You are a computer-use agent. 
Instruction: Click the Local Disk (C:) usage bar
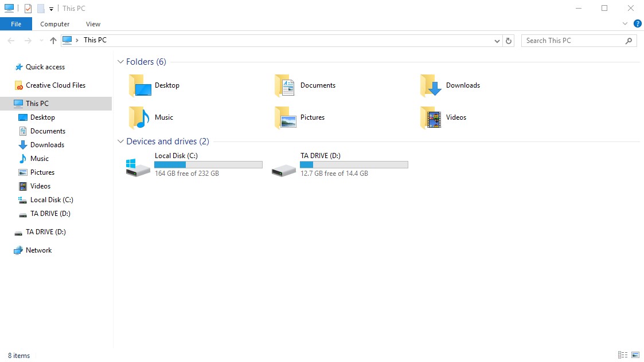tap(208, 164)
